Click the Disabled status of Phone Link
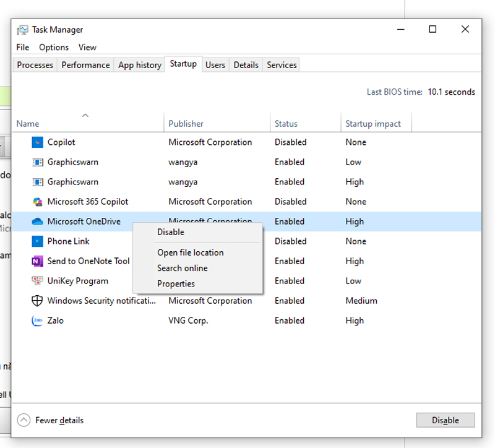 [290, 241]
